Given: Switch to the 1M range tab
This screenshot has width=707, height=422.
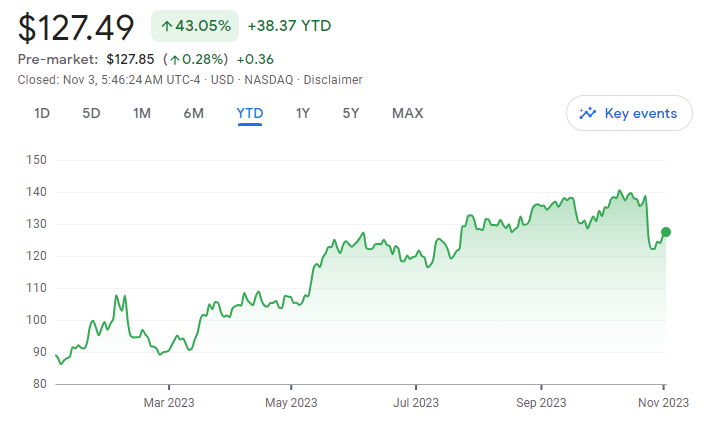Looking at the screenshot, I should pos(142,113).
